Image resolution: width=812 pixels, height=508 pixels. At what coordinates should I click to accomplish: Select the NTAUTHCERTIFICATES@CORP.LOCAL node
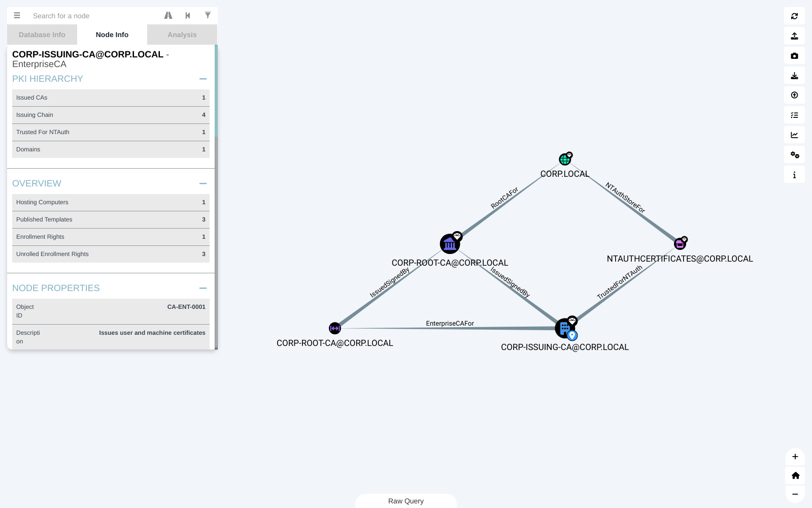pos(680,244)
